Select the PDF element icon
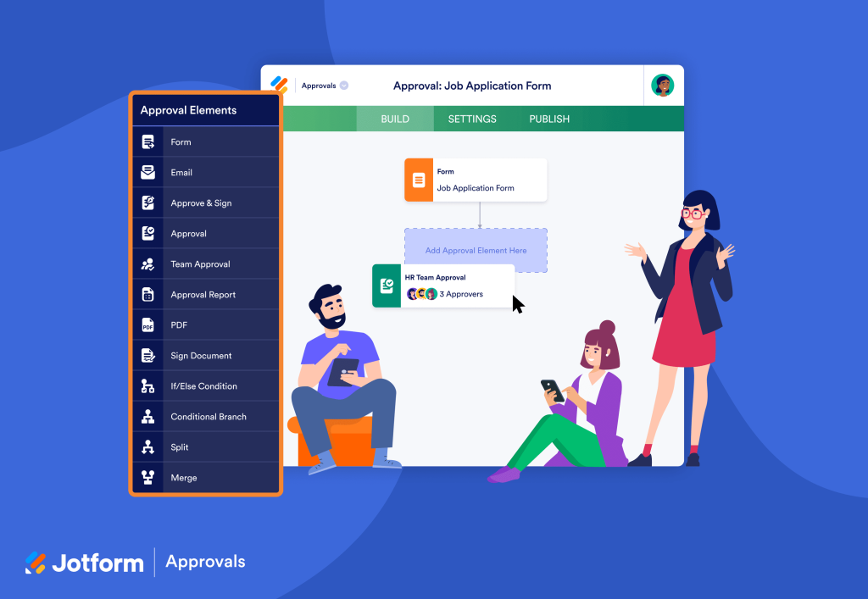 (x=150, y=324)
